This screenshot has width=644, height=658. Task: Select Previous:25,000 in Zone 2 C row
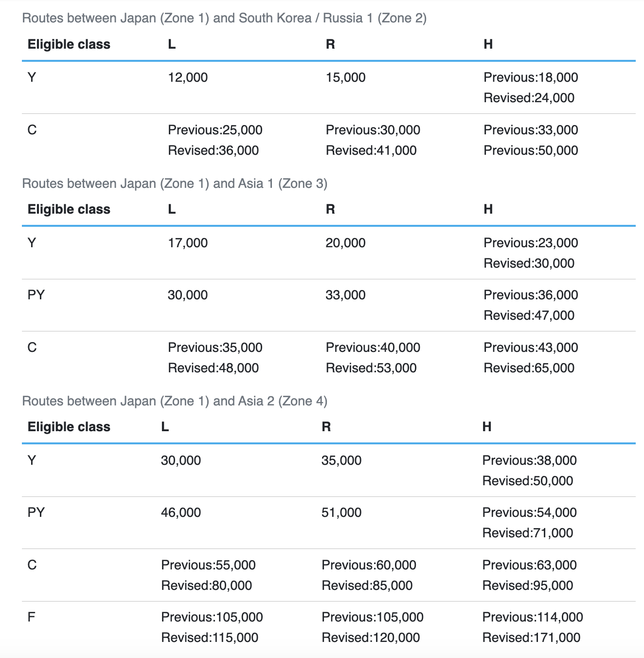(215, 130)
